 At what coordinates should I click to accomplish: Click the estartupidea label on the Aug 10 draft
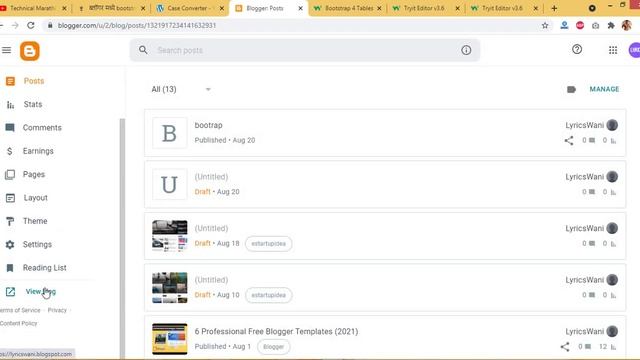click(x=269, y=295)
